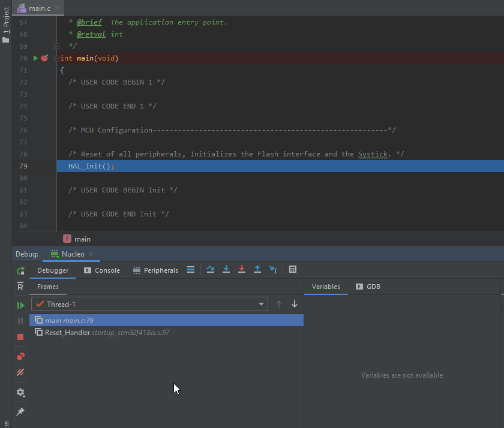Click the Reset MCU icon
504x428 pixels.
(x=20, y=287)
